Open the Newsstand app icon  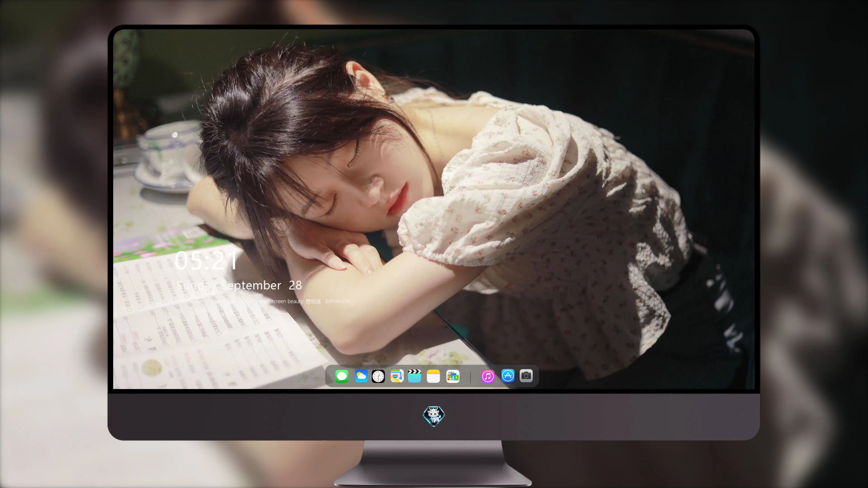click(453, 376)
